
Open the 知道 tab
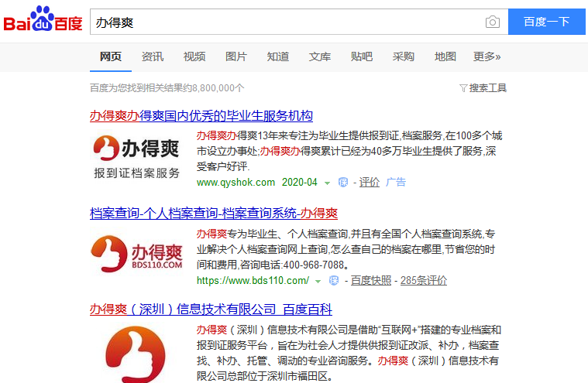[x=278, y=56]
